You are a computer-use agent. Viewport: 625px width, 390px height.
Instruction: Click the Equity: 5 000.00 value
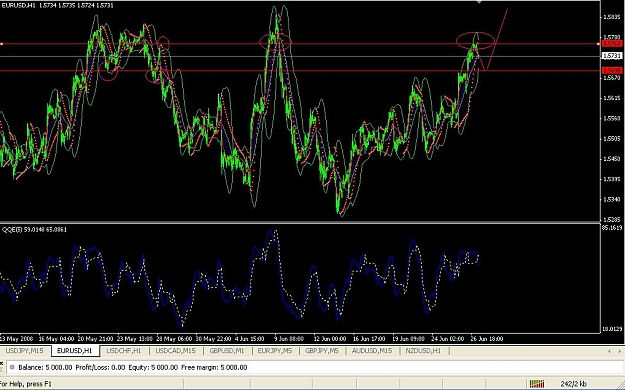[x=153, y=367]
